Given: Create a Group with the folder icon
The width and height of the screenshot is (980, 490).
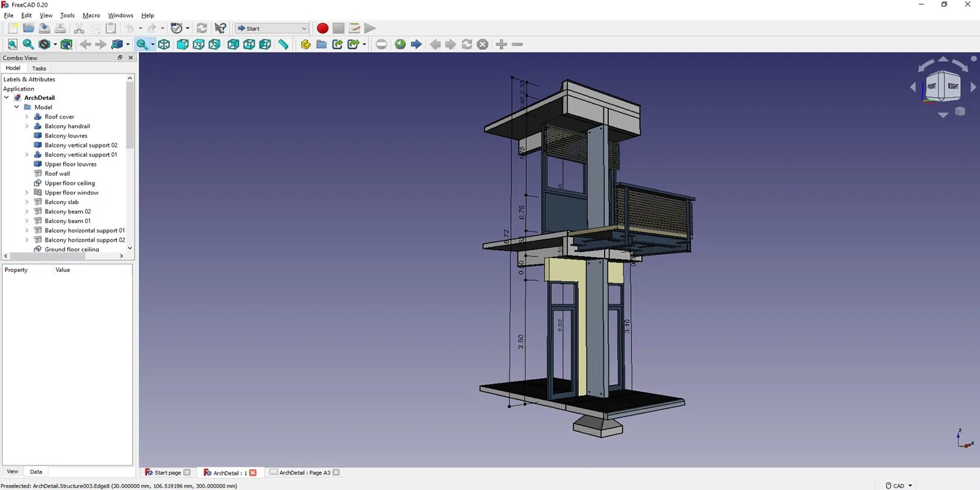Looking at the screenshot, I should 322,44.
